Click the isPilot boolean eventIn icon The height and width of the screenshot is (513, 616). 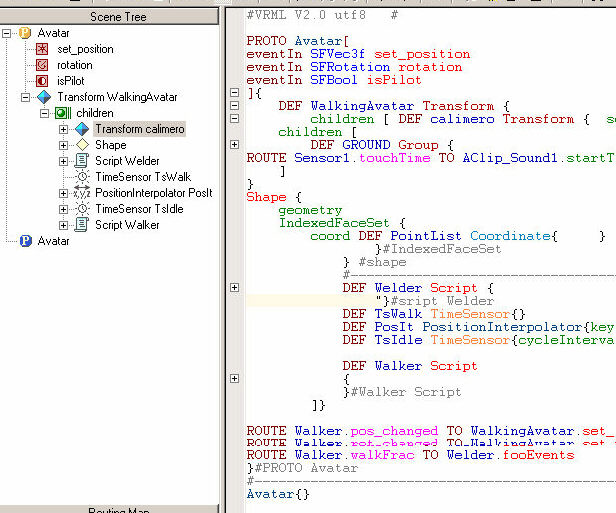(42, 81)
